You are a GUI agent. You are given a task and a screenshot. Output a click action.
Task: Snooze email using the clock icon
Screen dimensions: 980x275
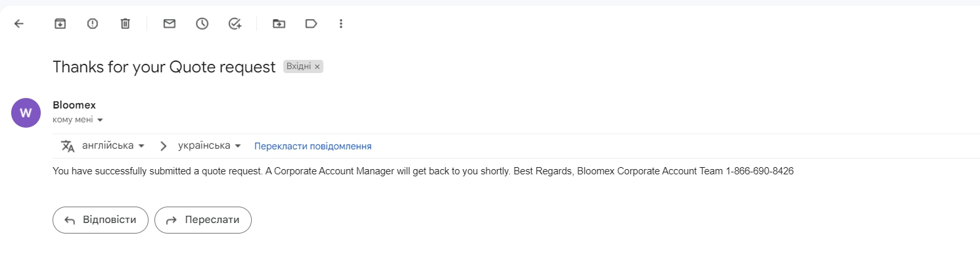coord(202,24)
